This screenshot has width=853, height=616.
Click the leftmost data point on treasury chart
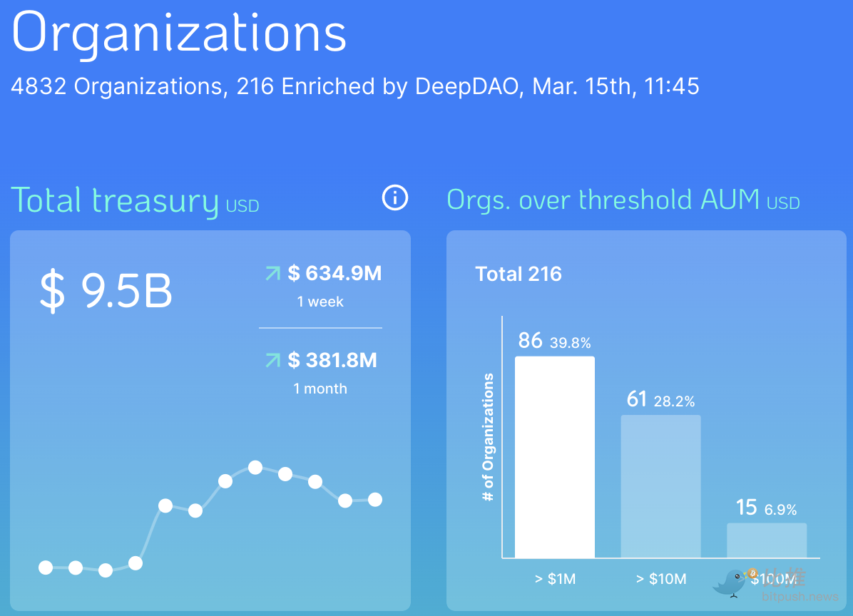click(x=46, y=568)
